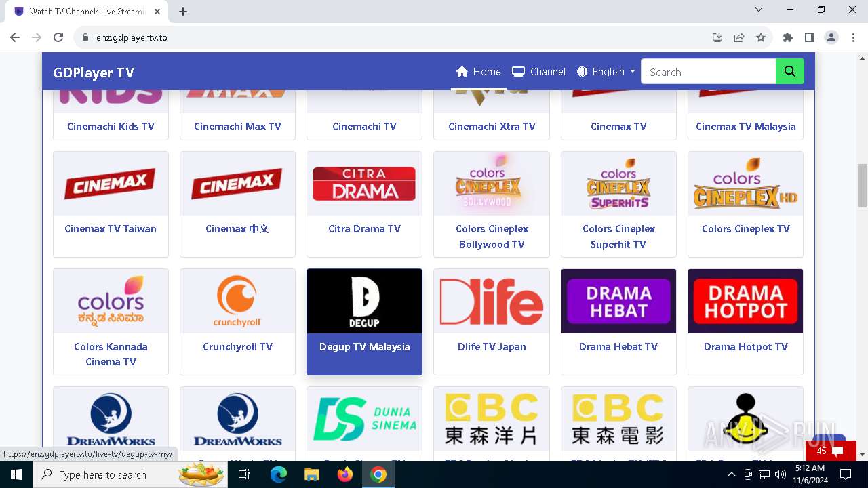Click the browser forward arrow
Viewport: 868px width, 488px height.
(x=37, y=37)
